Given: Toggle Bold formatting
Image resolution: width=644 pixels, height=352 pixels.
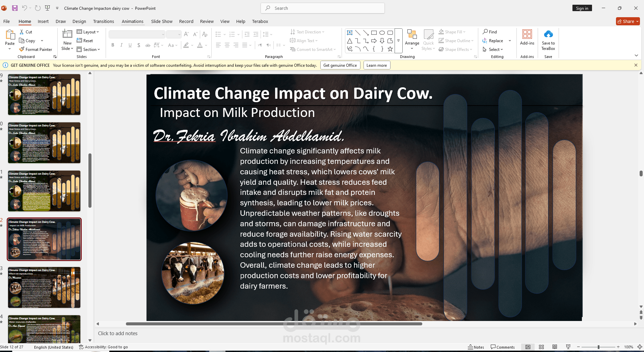Looking at the screenshot, I should tap(113, 45).
